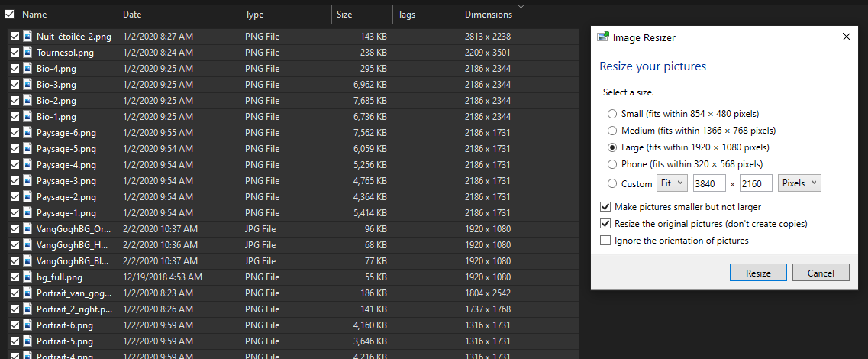
Task: Enable Ignore the orientation of pictures
Action: click(x=605, y=241)
